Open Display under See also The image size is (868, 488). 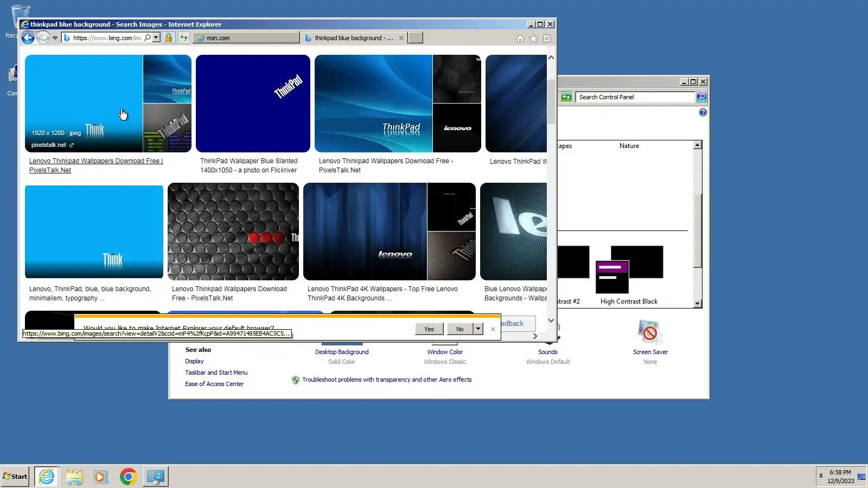coord(194,361)
